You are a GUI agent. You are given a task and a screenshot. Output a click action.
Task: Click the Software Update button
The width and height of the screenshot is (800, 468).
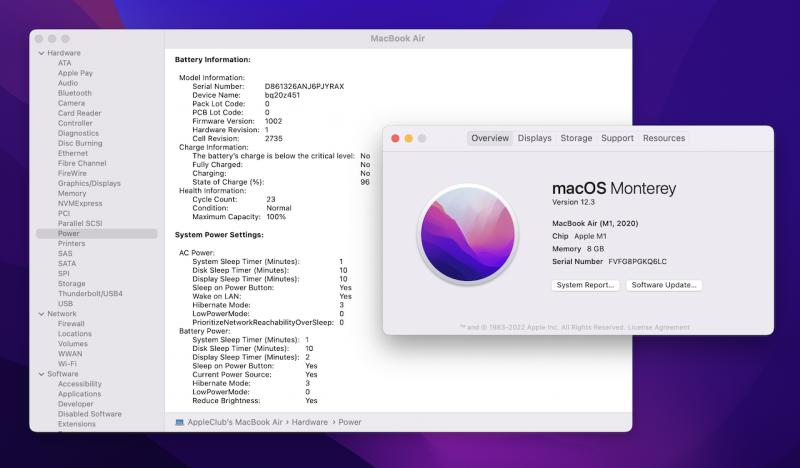tap(664, 285)
